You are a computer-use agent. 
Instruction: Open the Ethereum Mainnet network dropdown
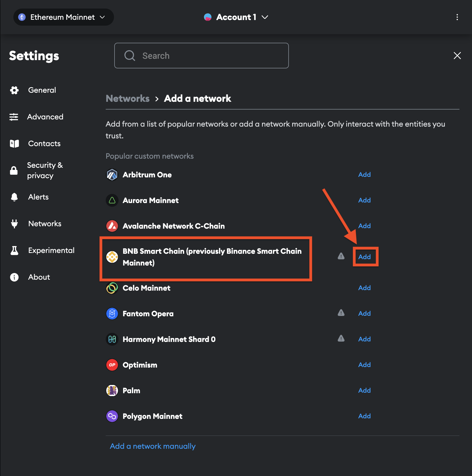tap(64, 17)
